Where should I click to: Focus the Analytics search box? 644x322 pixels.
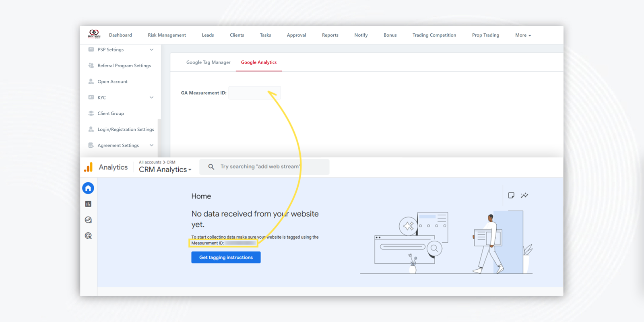click(264, 167)
